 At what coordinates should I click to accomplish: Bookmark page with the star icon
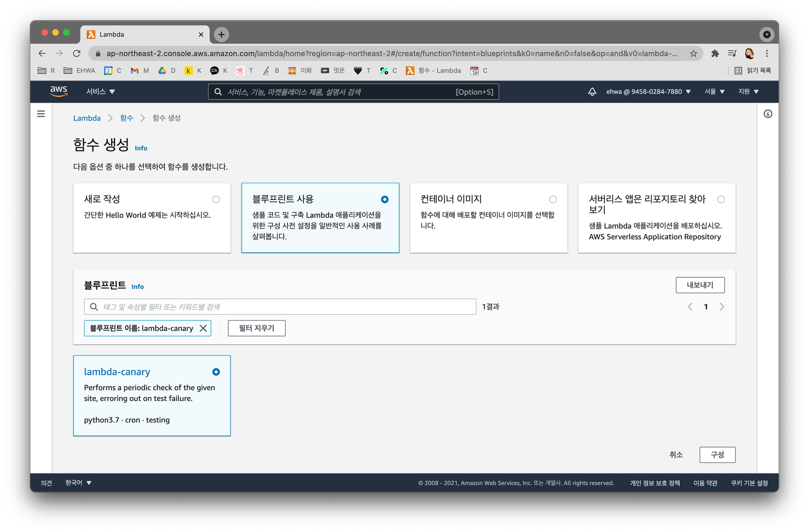pos(693,53)
